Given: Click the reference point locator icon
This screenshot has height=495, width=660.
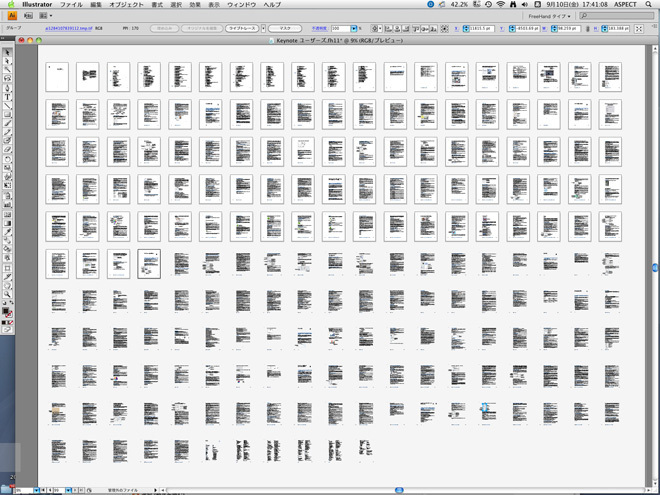Looking at the screenshot, I should [x=444, y=29].
